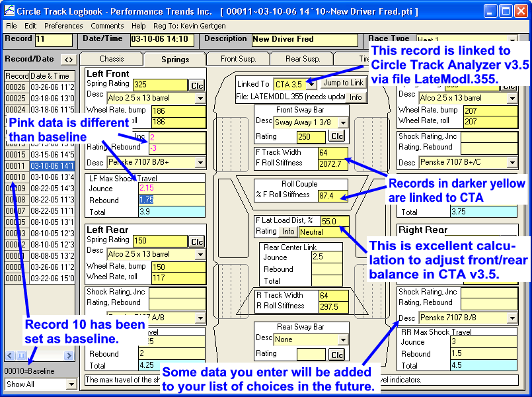The width and height of the screenshot is (532, 397).
Task: Click the Left Front Spring Rating field 325
Action: (160, 85)
